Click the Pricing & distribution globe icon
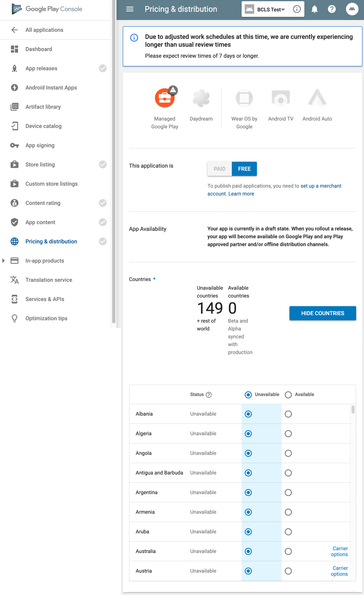The height and width of the screenshot is (595, 364). point(15,241)
